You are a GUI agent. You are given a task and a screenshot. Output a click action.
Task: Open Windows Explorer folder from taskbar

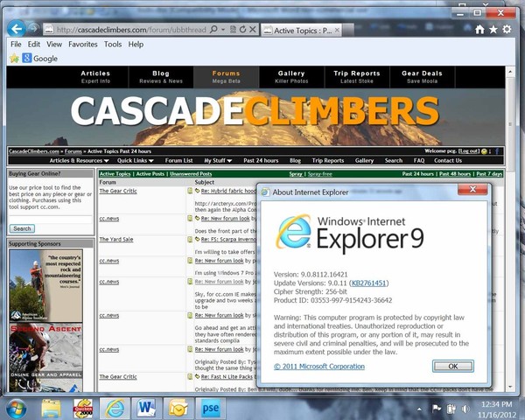point(51,409)
